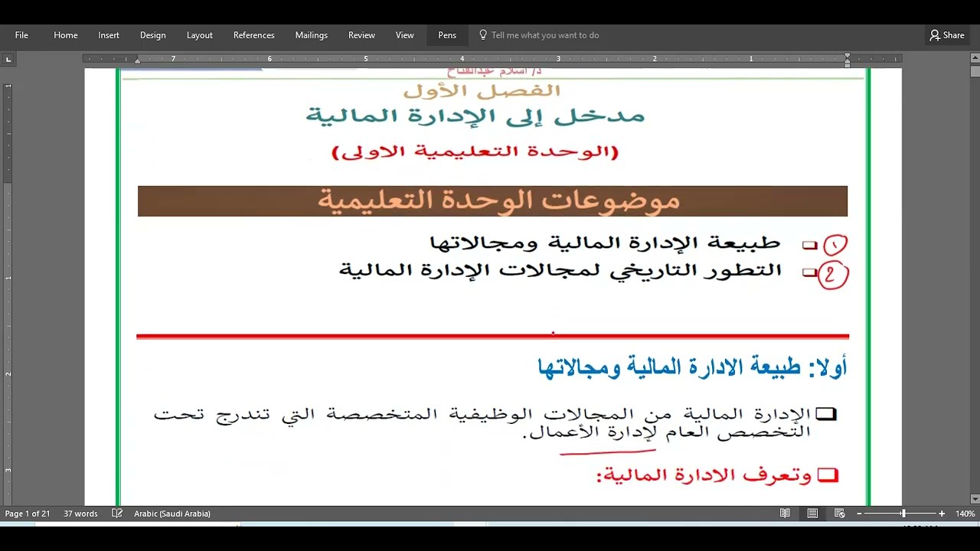
Task: Switch to the Home tab
Action: (x=66, y=35)
